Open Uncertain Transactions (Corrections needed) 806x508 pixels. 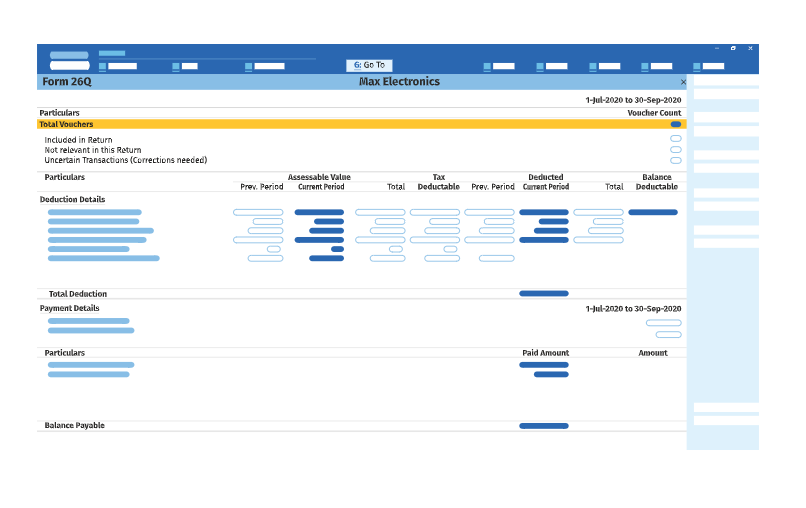125,160
